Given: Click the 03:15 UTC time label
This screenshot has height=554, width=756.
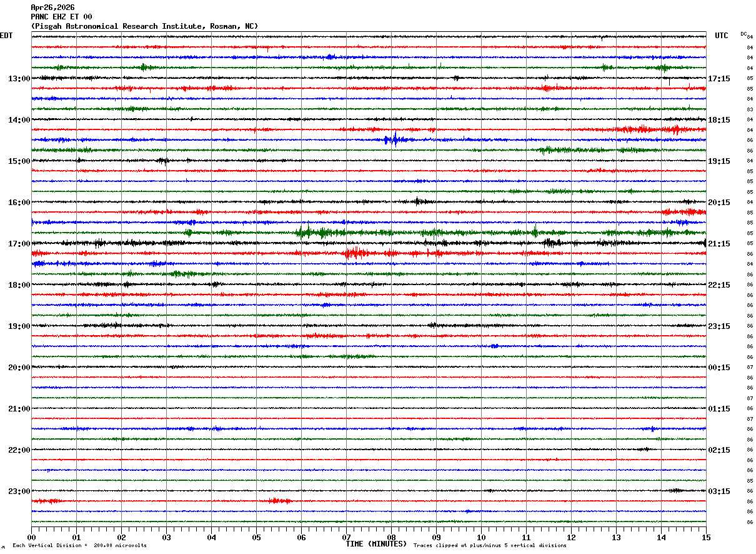Looking at the screenshot, I should [719, 491].
